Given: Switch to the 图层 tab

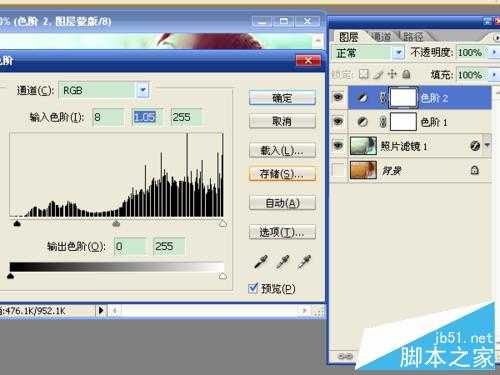Looking at the screenshot, I should (349, 37).
